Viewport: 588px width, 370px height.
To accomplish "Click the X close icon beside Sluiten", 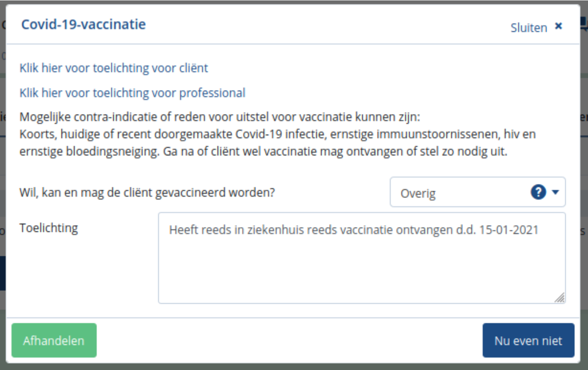I will [558, 27].
